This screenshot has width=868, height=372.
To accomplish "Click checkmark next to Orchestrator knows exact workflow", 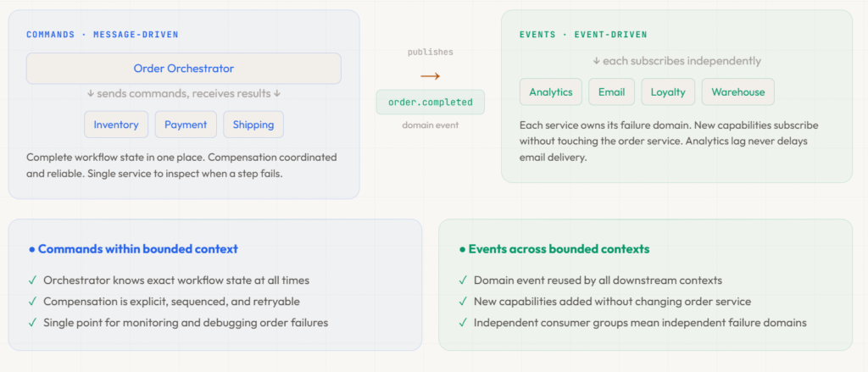I will [32, 280].
